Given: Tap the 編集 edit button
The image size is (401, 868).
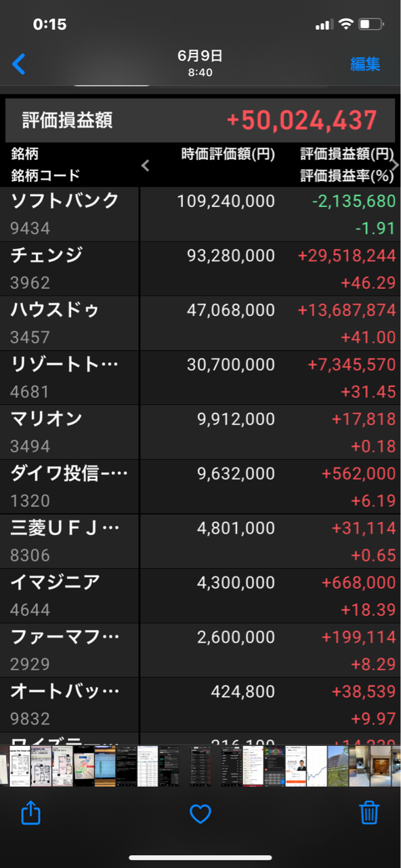Looking at the screenshot, I should coord(365,64).
